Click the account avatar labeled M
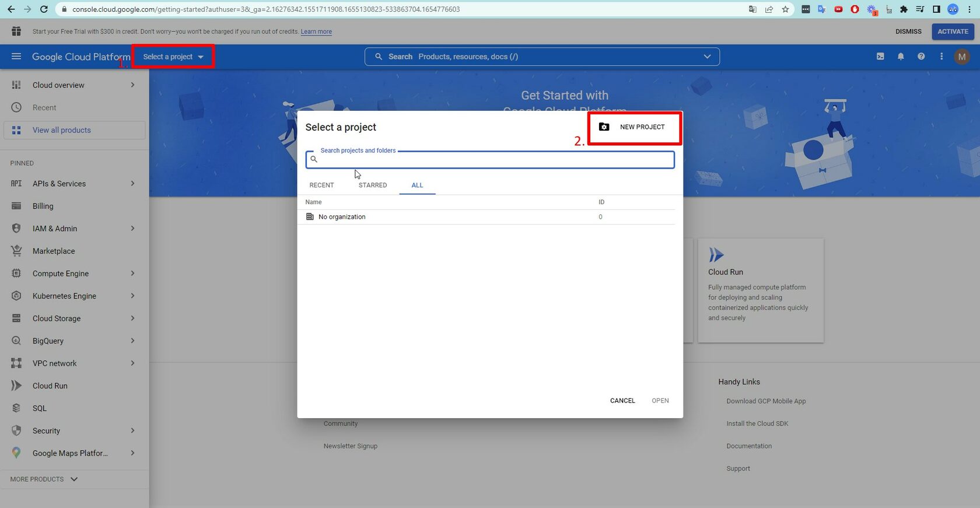 [962, 57]
